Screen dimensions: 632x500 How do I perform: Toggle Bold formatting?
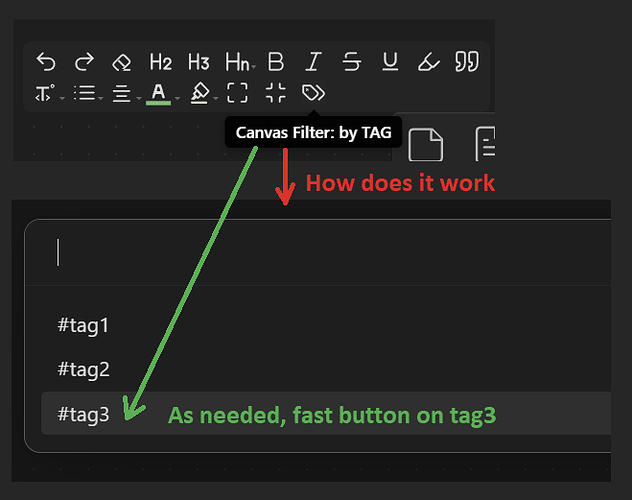point(276,62)
